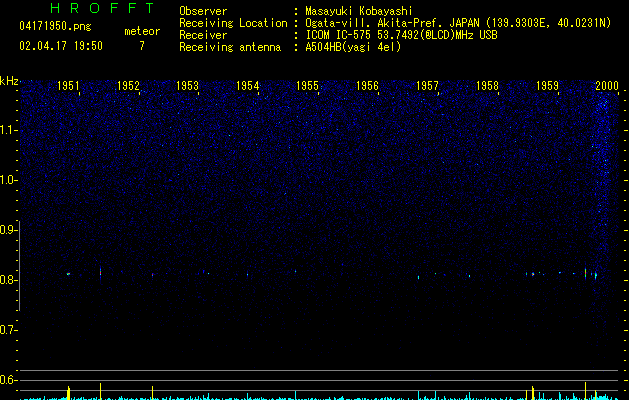The width and height of the screenshot is (629, 400).
Task: Click the 0.8 kHz axis label
Action: coord(9,280)
